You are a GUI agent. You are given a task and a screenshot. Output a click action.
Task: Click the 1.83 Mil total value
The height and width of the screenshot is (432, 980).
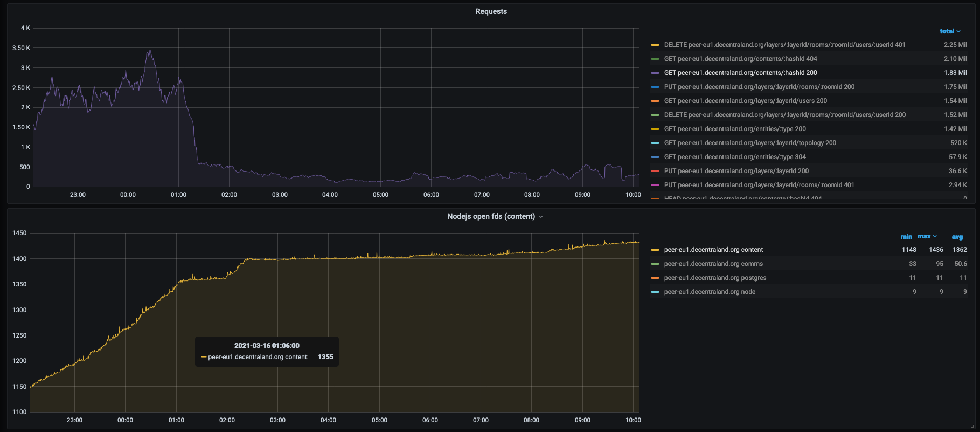(955, 73)
